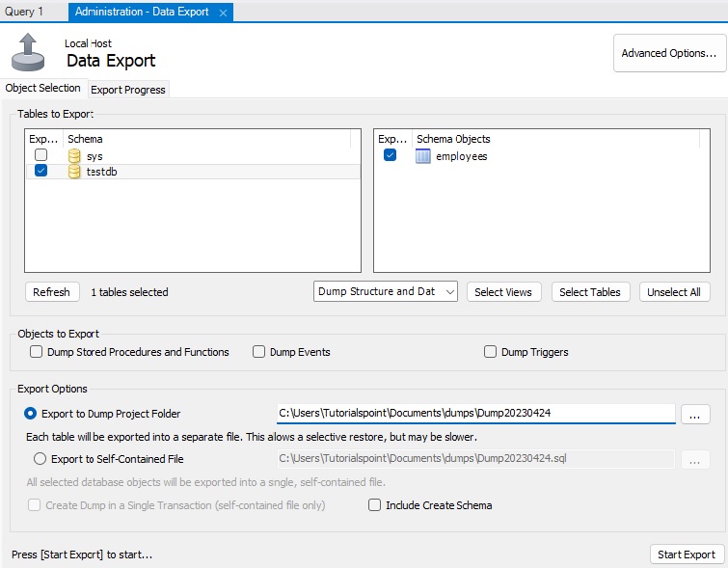Click the dump project folder path field

point(475,414)
